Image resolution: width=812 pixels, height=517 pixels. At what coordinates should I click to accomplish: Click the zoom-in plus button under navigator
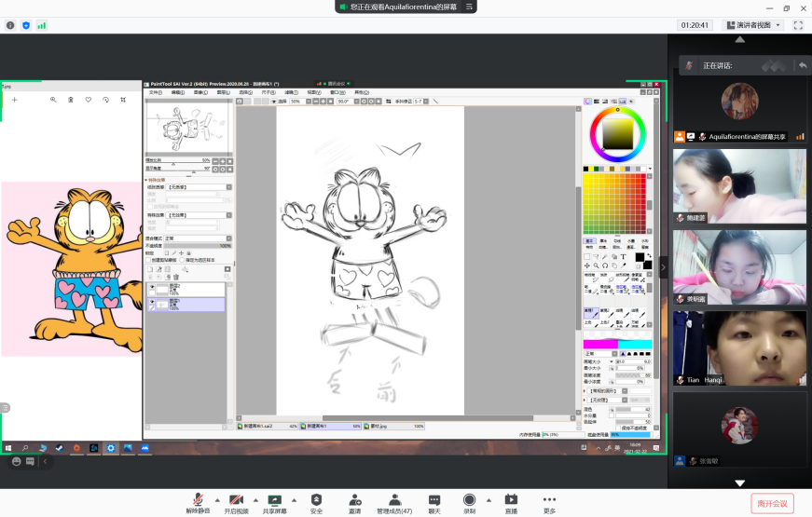pyautogui.click(x=223, y=161)
